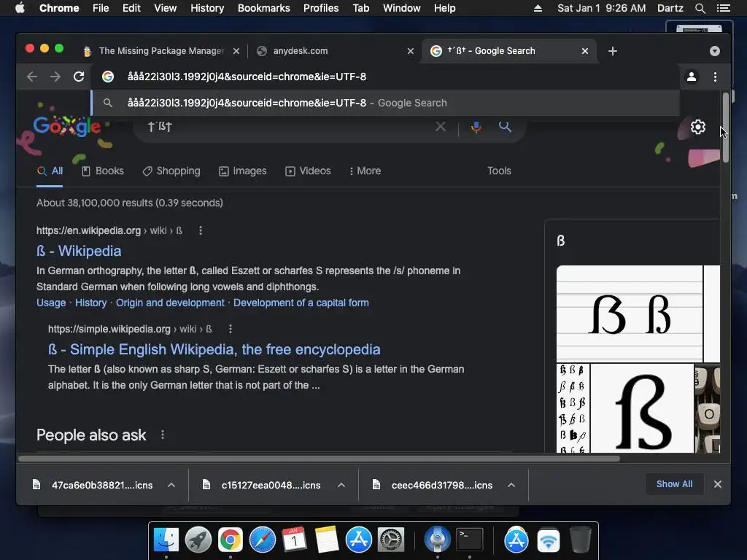Start voice search with the microphone icon

[476, 127]
